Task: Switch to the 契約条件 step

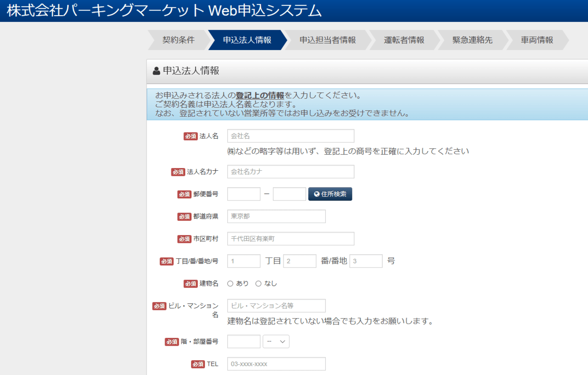Action: pos(178,40)
